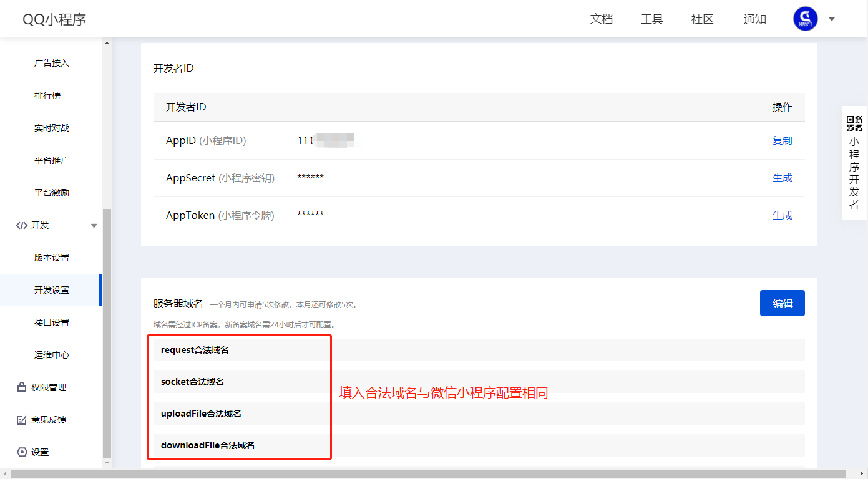
Task: Click the horizontal scrollbar left arrow
Action: click(4, 474)
